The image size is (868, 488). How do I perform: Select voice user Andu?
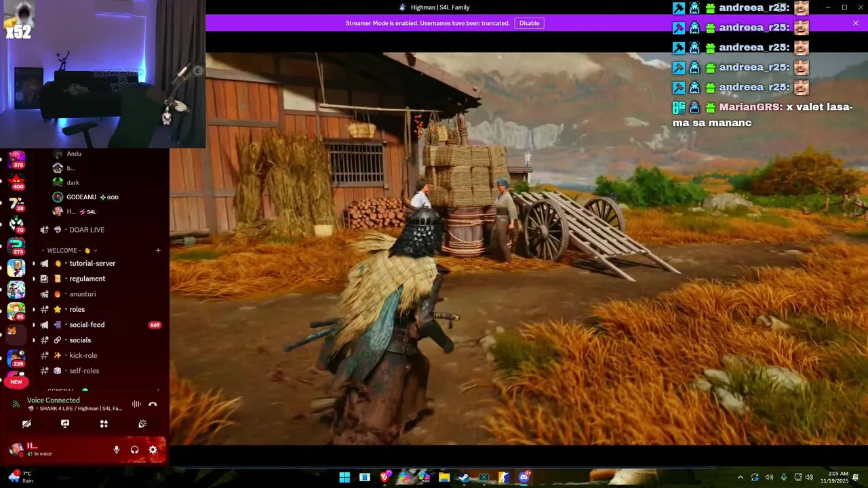[x=73, y=154]
